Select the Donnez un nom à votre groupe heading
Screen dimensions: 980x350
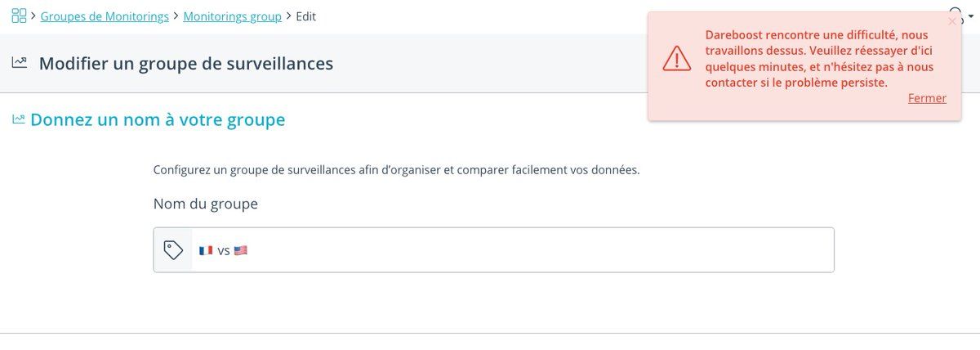coord(158,120)
